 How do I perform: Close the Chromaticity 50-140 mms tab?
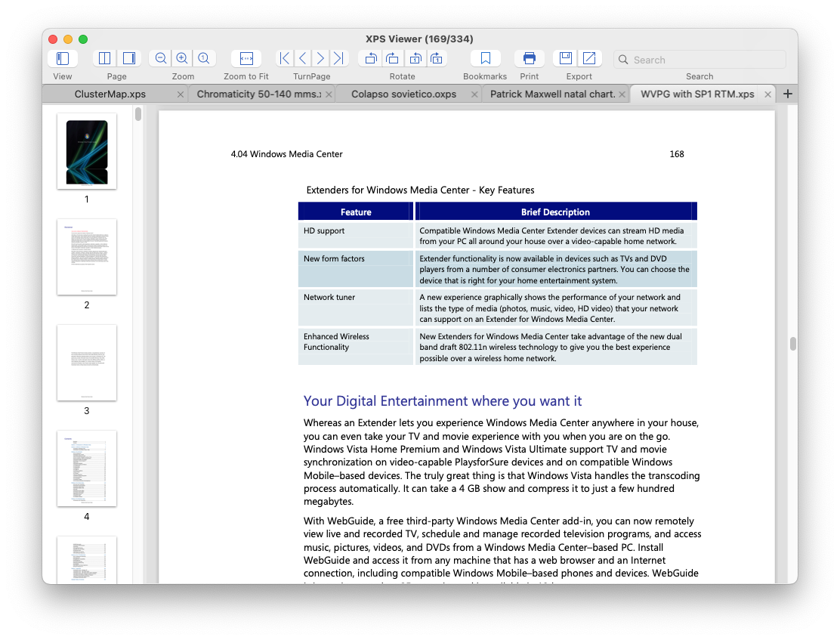pos(329,94)
